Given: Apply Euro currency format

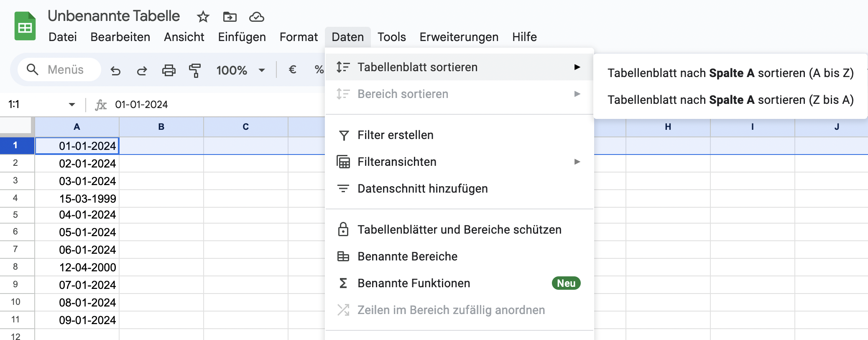Looking at the screenshot, I should click(x=293, y=70).
